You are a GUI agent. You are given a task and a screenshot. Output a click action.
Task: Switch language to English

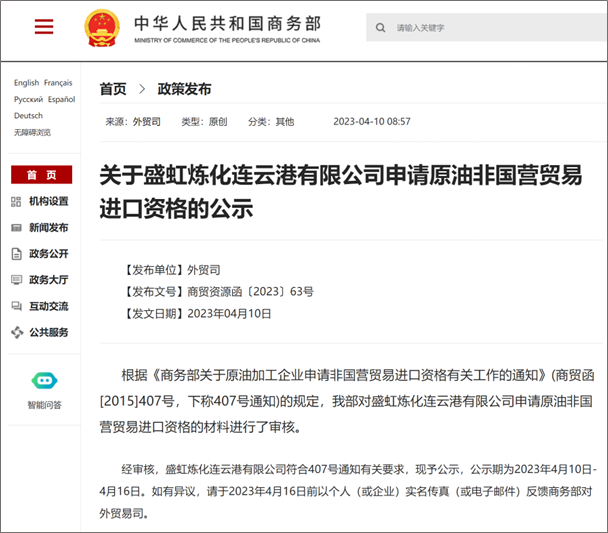pyautogui.click(x=26, y=83)
